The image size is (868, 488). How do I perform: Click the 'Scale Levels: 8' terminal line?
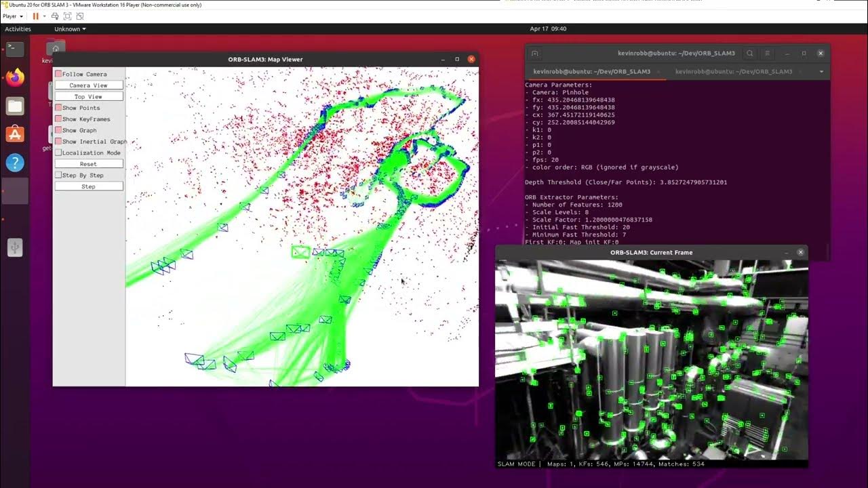coord(557,212)
